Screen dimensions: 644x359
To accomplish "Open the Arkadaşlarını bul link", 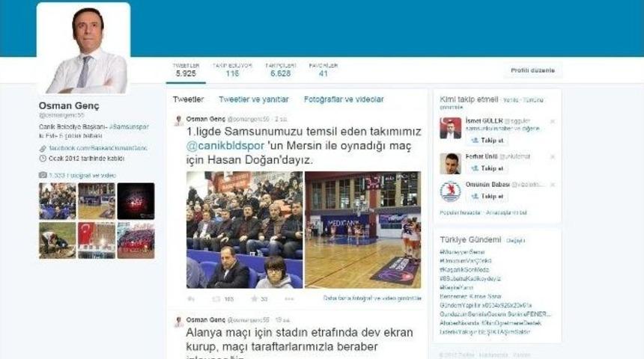I will pyautogui.click(x=506, y=213).
